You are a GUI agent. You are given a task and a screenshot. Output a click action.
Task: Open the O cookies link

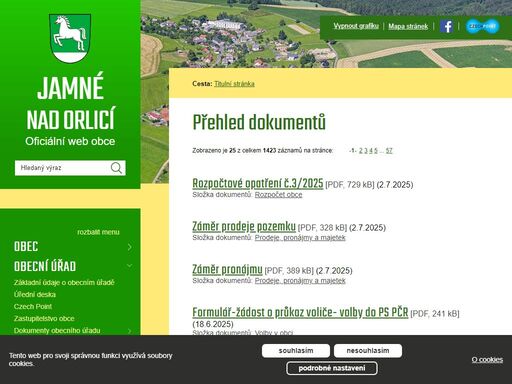[x=487, y=360]
